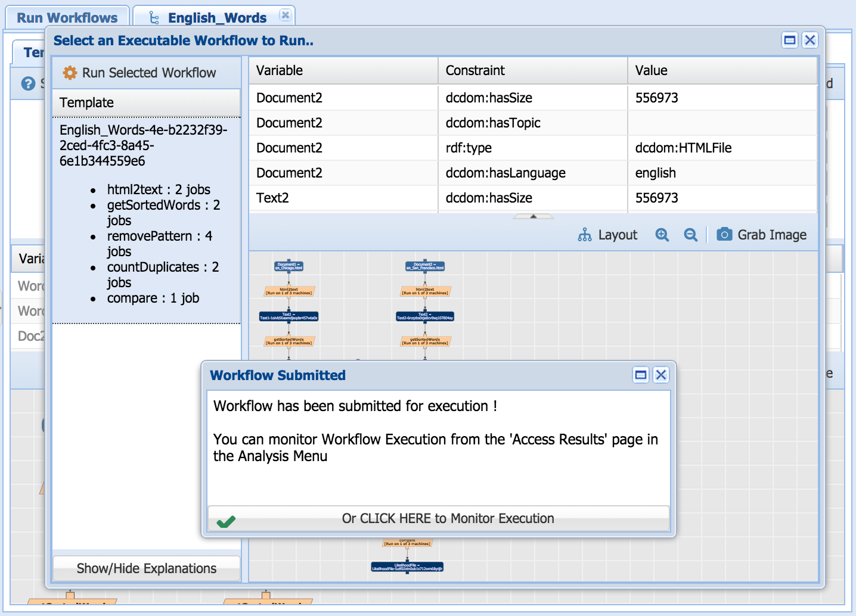Select the English_Words tab
Viewport: 856px width, 616px height.
216,18
